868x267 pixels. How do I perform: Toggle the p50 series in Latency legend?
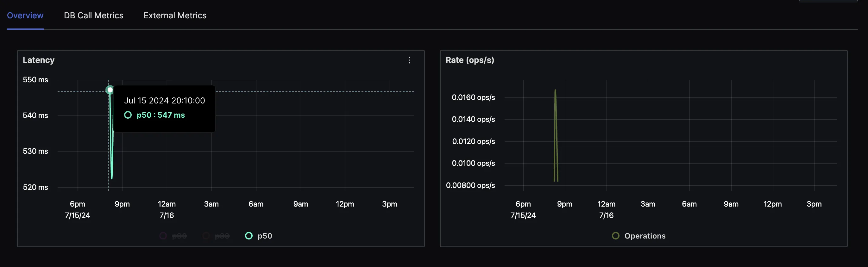click(259, 236)
